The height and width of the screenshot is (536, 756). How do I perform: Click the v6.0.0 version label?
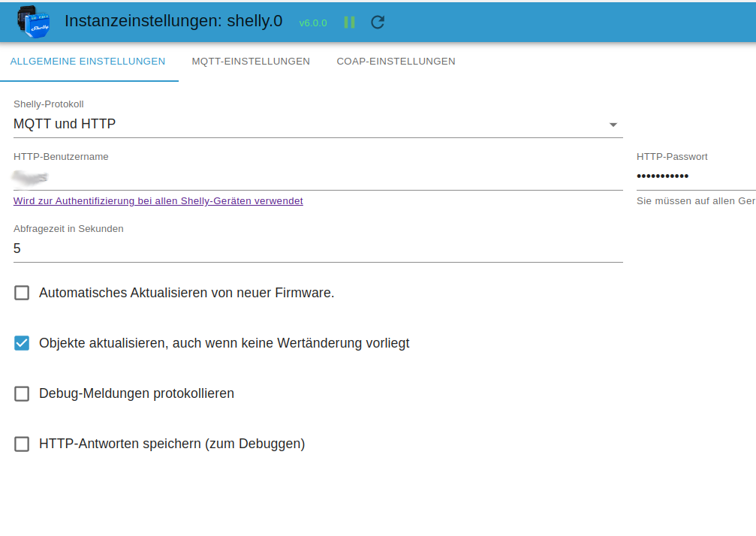[313, 23]
